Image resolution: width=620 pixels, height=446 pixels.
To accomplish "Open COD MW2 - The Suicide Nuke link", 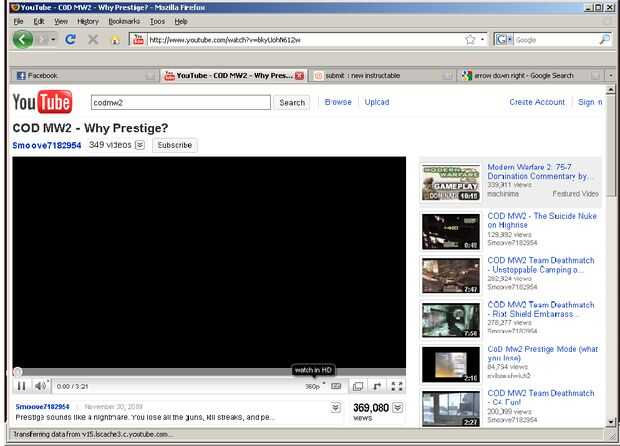I will (542, 220).
